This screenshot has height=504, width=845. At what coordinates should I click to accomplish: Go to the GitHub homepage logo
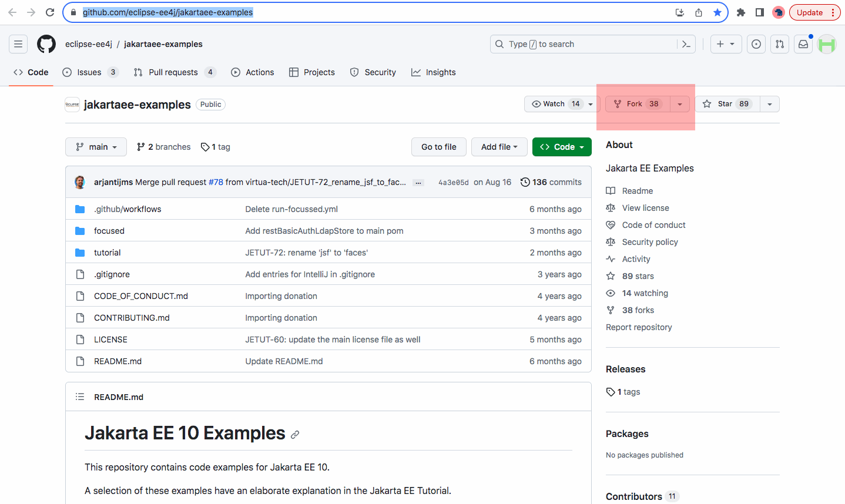coord(46,44)
